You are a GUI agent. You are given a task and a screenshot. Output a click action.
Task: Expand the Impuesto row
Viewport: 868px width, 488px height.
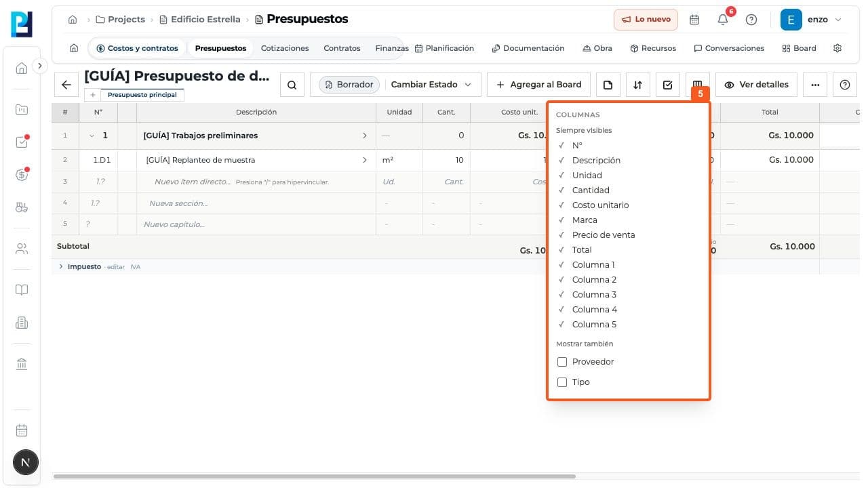61,267
